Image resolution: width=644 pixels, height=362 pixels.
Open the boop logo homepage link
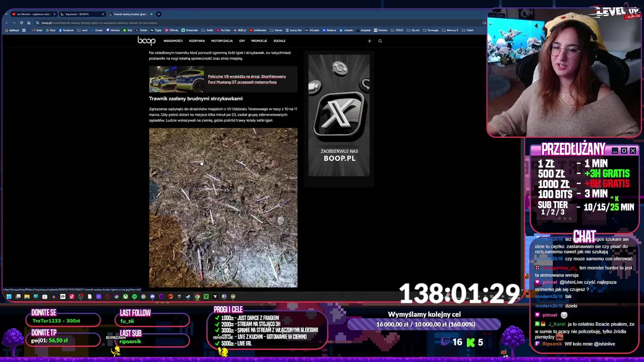(x=146, y=41)
